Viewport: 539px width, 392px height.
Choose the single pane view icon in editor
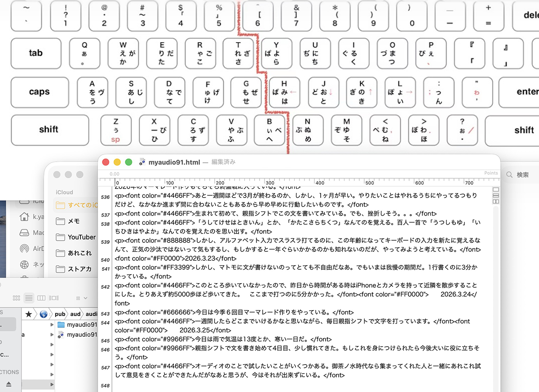[x=496, y=189]
